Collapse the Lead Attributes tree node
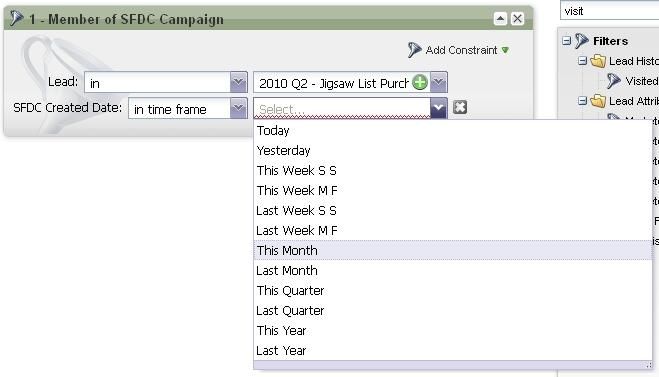The height and width of the screenshot is (377, 659). click(582, 101)
